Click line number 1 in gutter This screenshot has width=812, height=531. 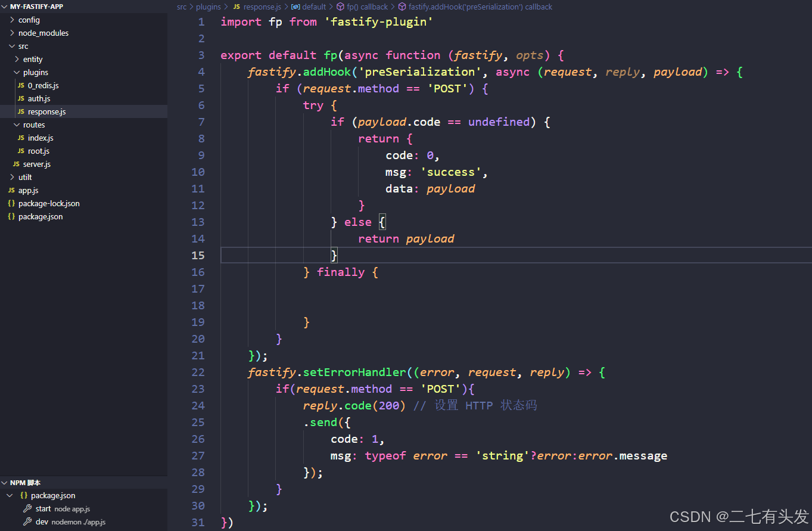click(201, 21)
